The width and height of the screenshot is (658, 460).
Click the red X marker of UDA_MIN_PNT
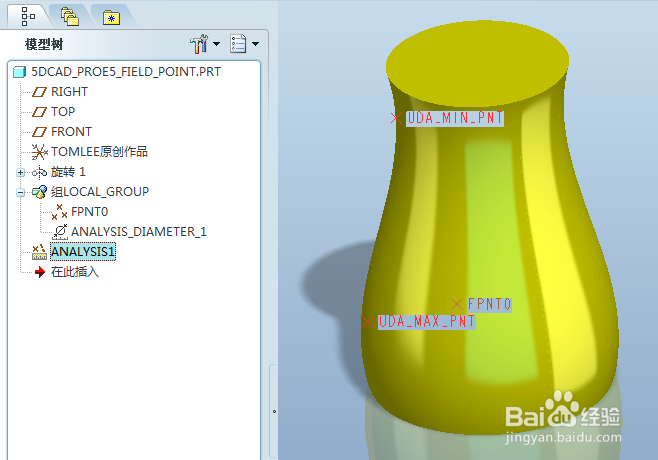tap(396, 118)
